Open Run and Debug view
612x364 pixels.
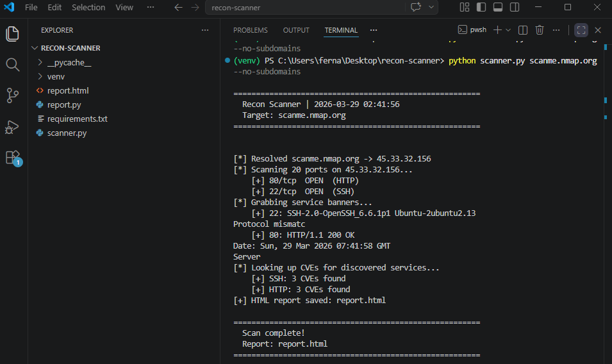pyautogui.click(x=12, y=127)
